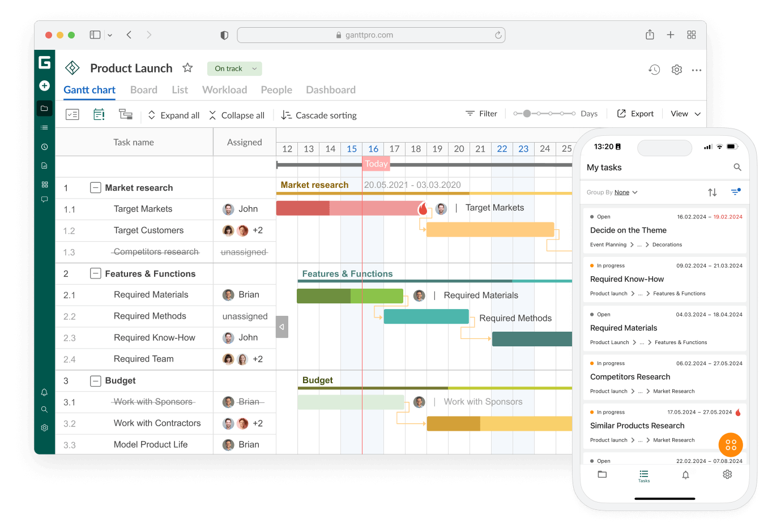
Task: Open the checklist view icon above Task name
Action: [72, 114]
